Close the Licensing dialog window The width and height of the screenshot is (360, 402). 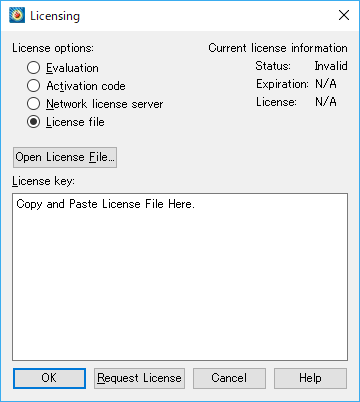344,15
